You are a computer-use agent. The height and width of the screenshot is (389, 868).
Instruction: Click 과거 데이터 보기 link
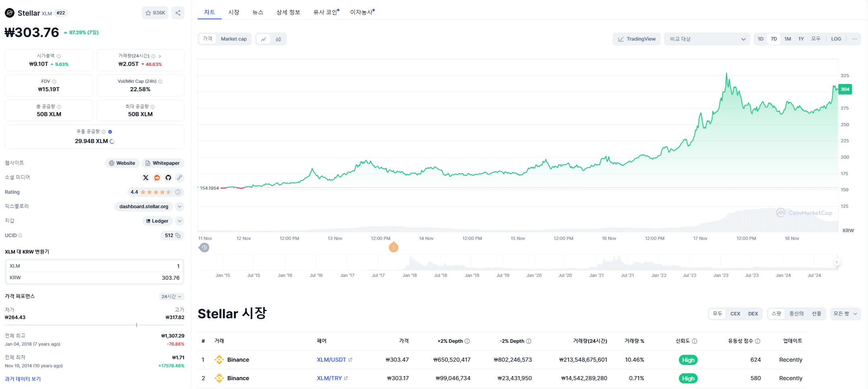[23, 379]
